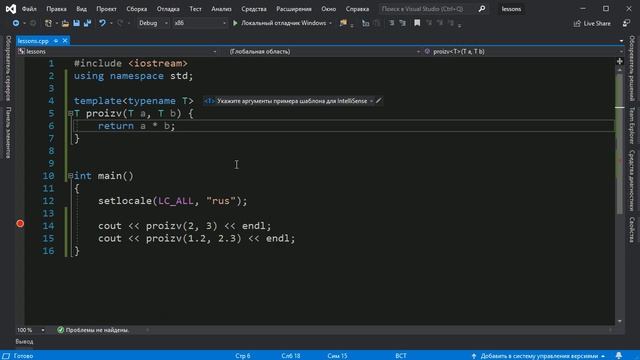Screen dimensions: 640x360
Task: Open the Средства диагностики side tab
Action: pos(632,180)
